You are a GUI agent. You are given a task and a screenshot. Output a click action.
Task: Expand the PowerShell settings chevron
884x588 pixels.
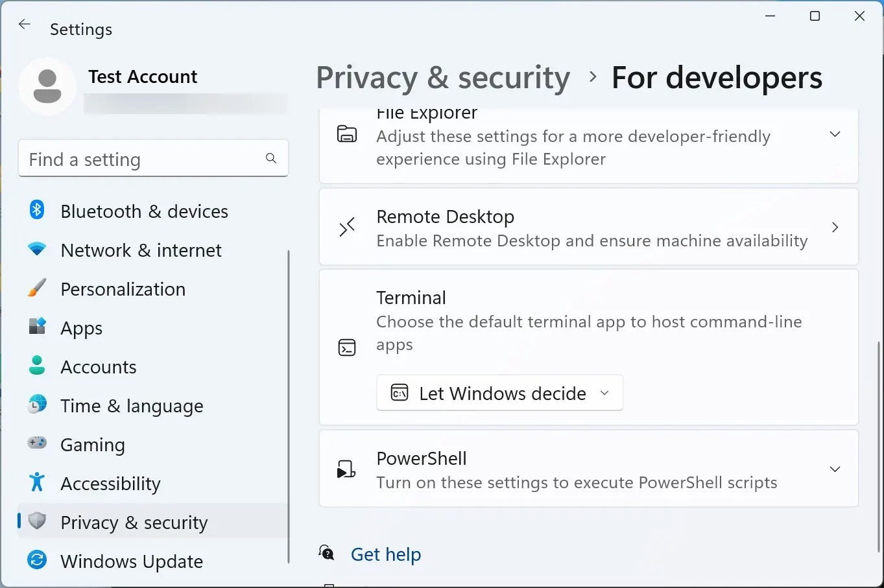[x=835, y=469]
